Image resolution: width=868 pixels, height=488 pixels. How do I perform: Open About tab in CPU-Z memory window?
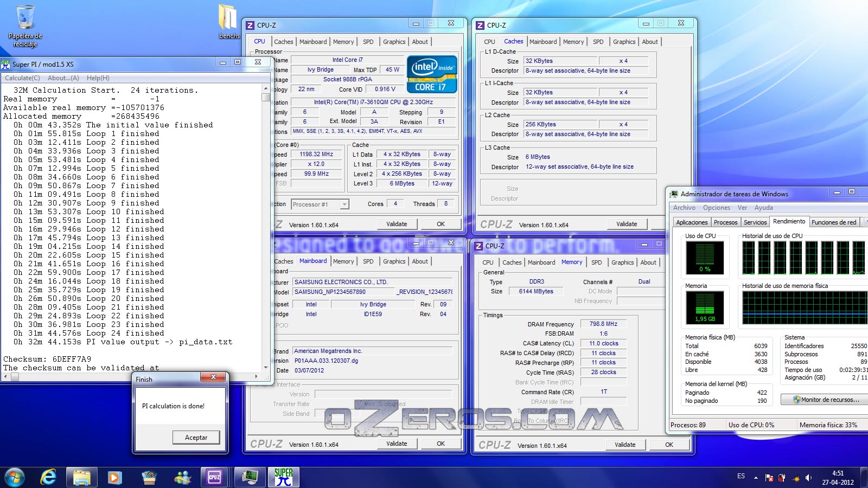click(648, 262)
